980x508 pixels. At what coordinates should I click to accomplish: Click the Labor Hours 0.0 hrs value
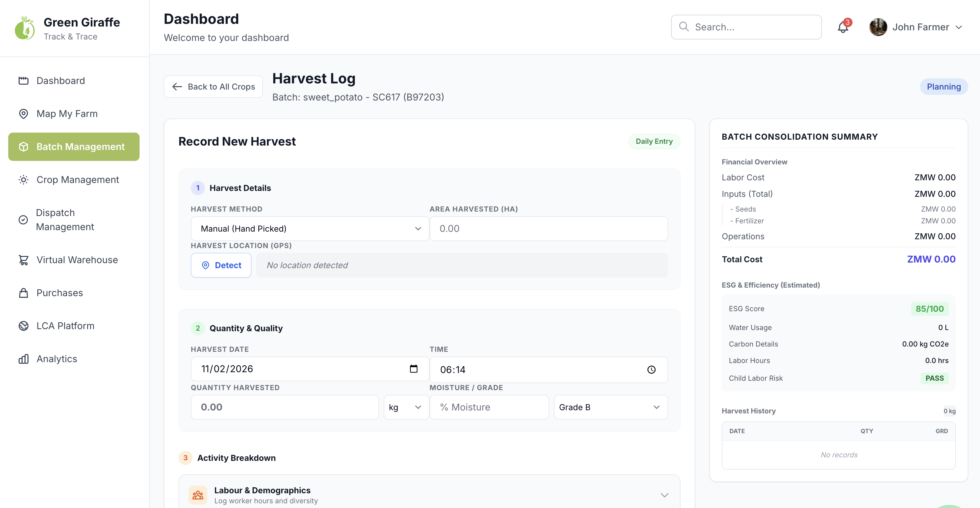pyautogui.click(x=937, y=361)
